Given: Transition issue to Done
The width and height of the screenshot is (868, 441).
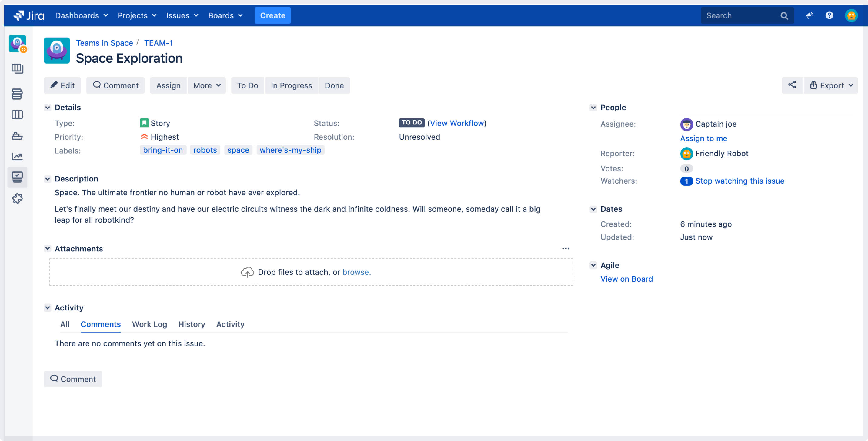Looking at the screenshot, I should pyautogui.click(x=334, y=85).
